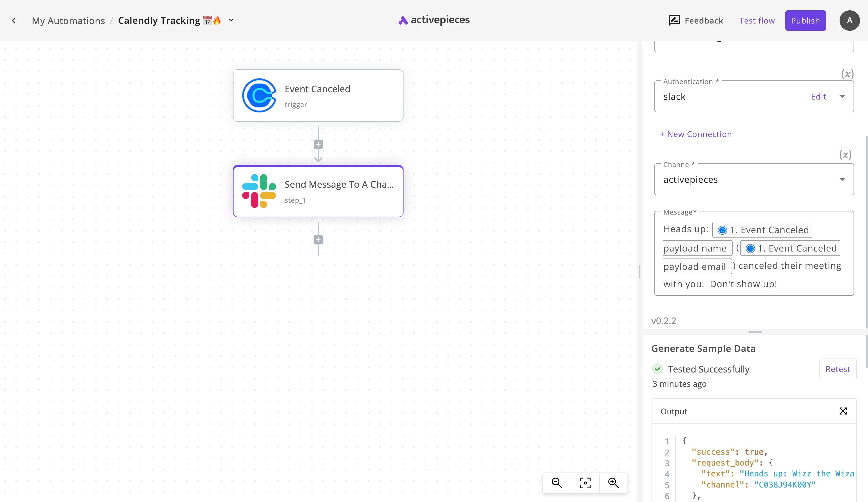Expand the Output panel to fullscreen

tap(843, 411)
